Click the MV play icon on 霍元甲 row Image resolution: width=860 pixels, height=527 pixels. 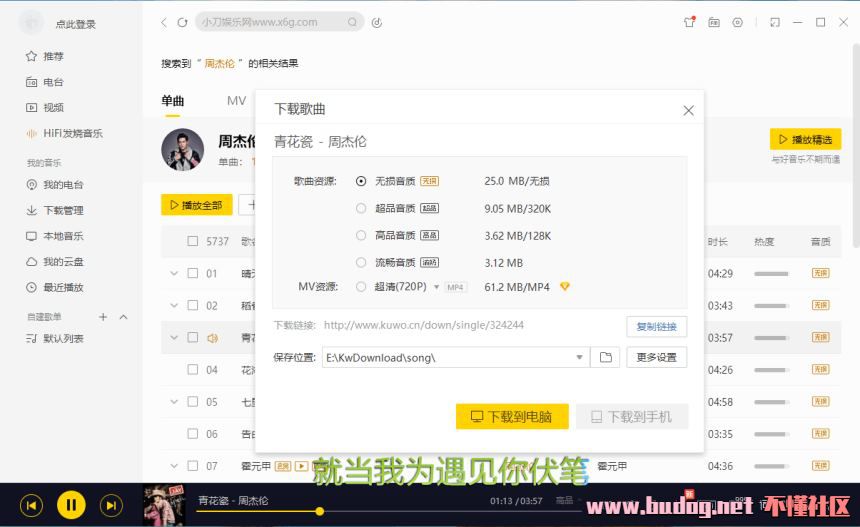point(302,466)
